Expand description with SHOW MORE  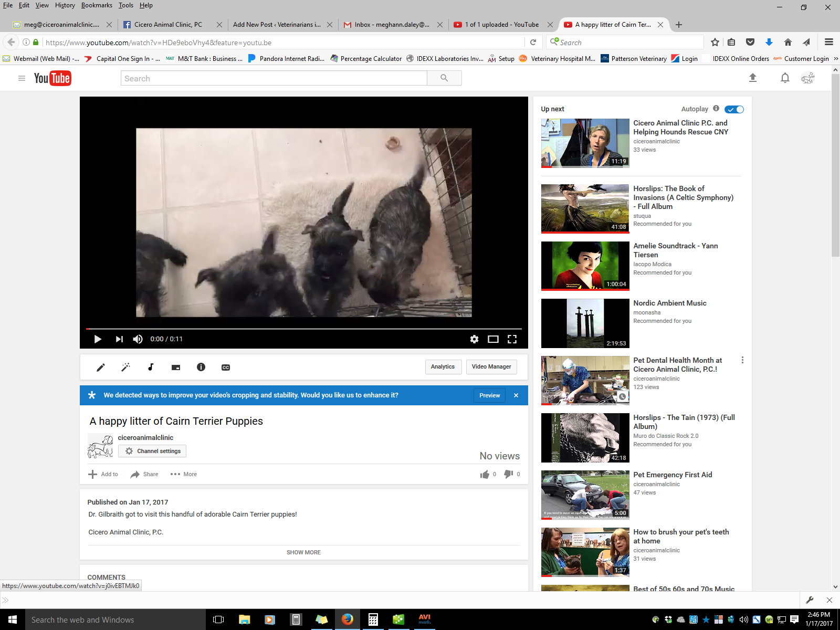[x=303, y=552]
